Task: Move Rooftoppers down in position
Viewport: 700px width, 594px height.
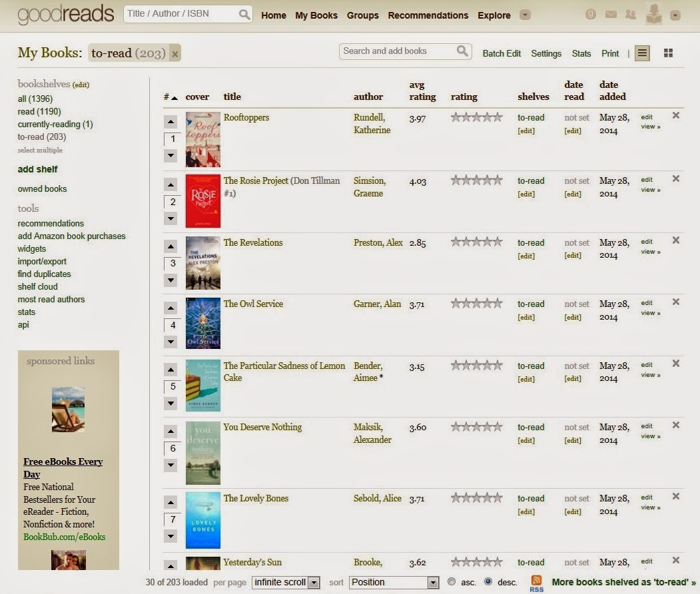Action: point(171,155)
